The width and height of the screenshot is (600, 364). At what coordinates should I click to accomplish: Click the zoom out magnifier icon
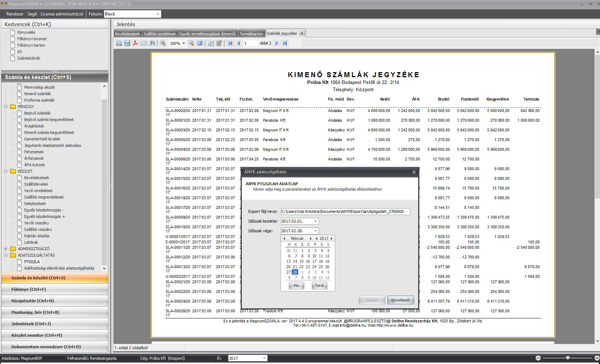pos(191,43)
